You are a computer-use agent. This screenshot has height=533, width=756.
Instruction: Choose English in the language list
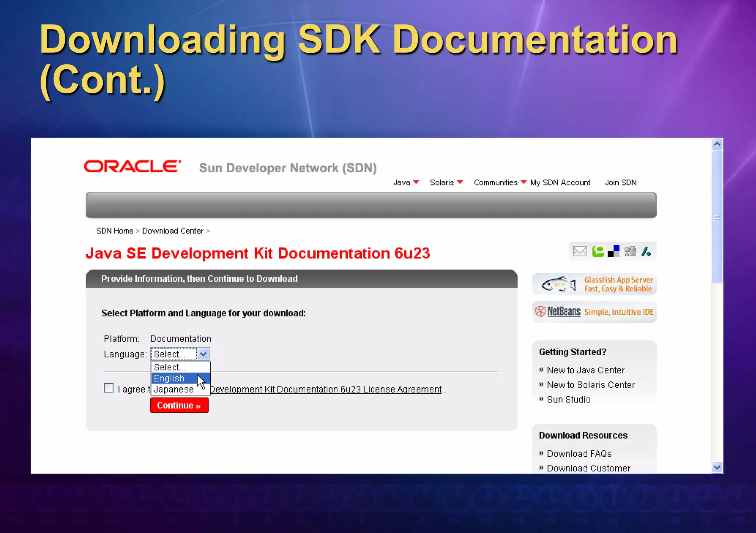point(180,378)
